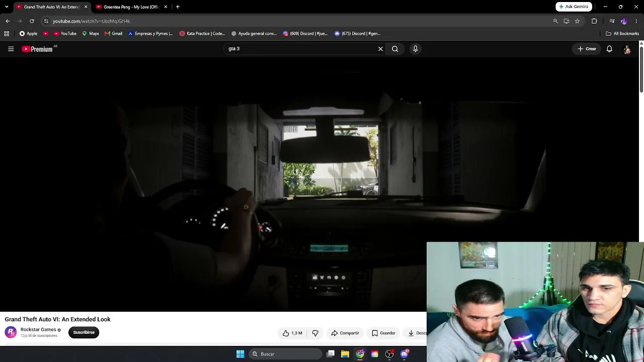The image size is (644, 362).
Task: Open the YouTube guide hamburger menu
Action: [x=11, y=49]
